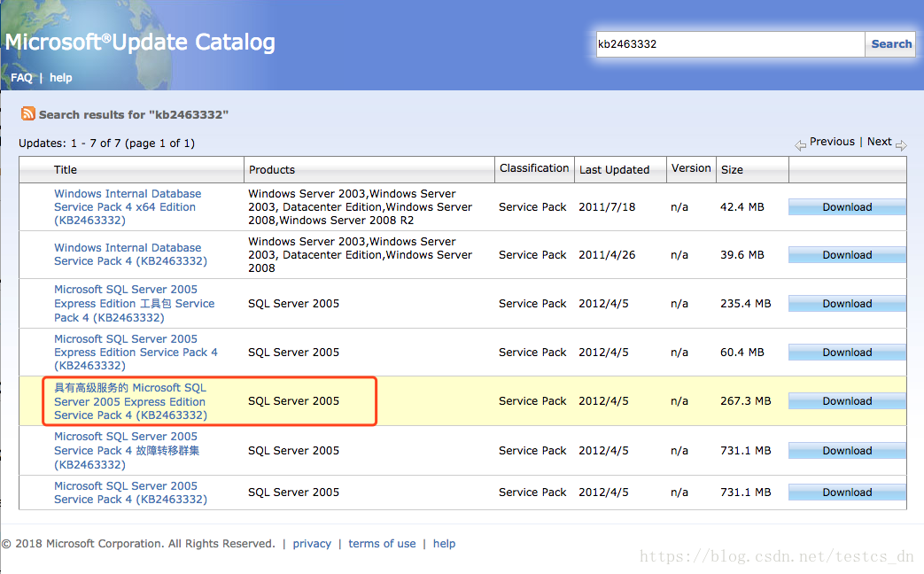Image resolution: width=924 pixels, height=574 pixels.
Task: Open SQL Server 2005 SP4 故障转移群集 link
Action: point(127,450)
